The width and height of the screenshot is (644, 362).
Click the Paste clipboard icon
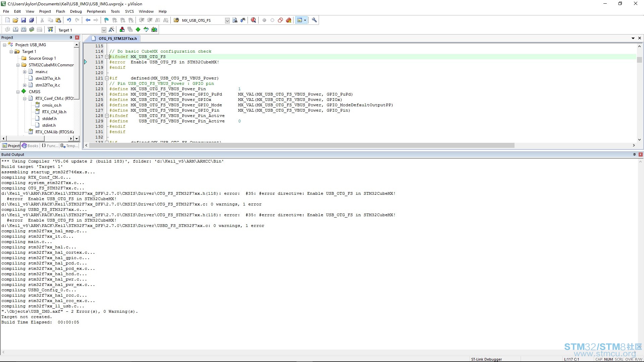click(x=58, y=20)
